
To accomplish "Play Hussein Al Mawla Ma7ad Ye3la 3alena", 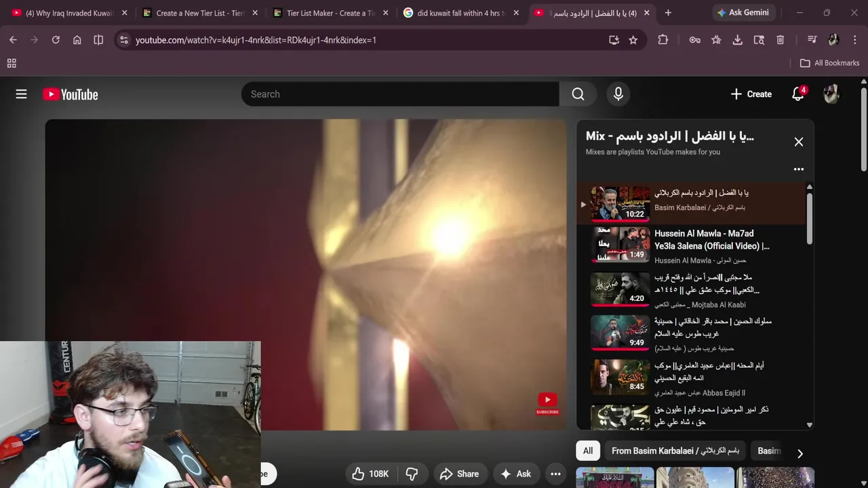I will pyautogui.click(x=712, y=240).
